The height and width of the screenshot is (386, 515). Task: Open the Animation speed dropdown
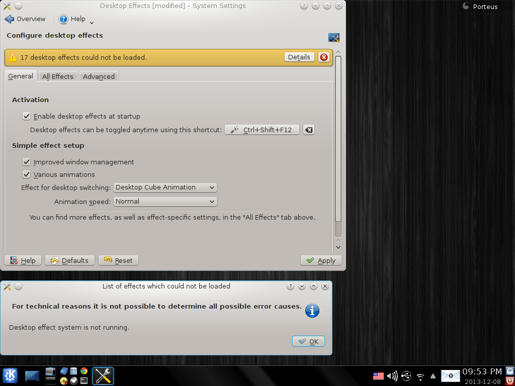point(165,201)
